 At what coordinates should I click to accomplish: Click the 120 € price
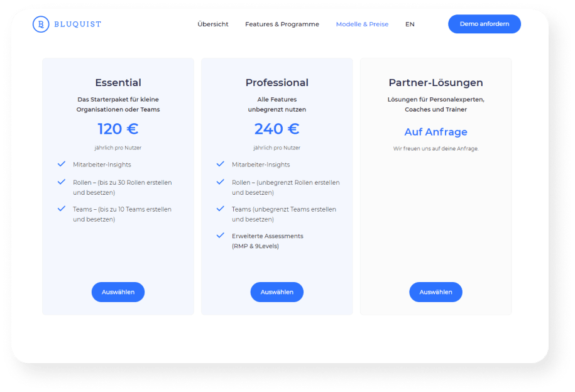(118, 129)
